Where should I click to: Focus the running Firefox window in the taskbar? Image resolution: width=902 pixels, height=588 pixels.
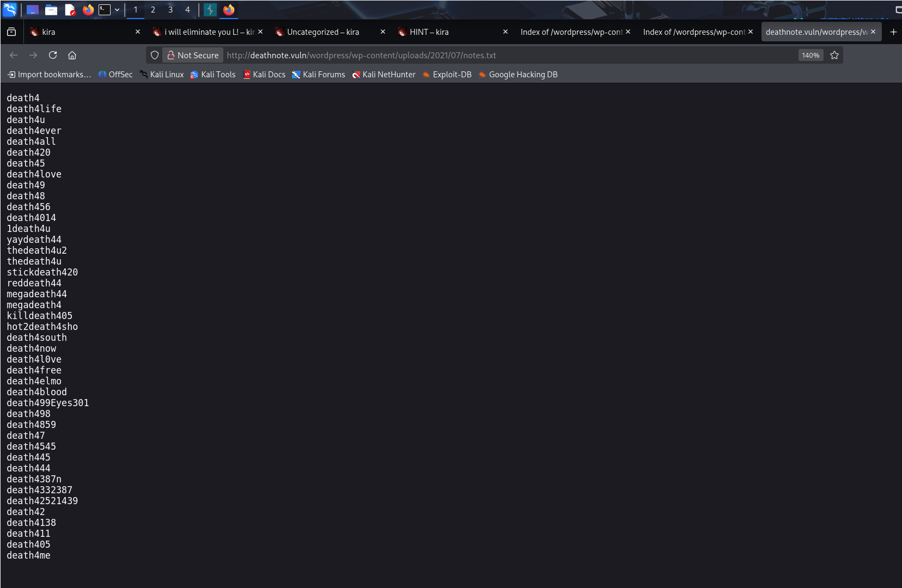point(229,9)
